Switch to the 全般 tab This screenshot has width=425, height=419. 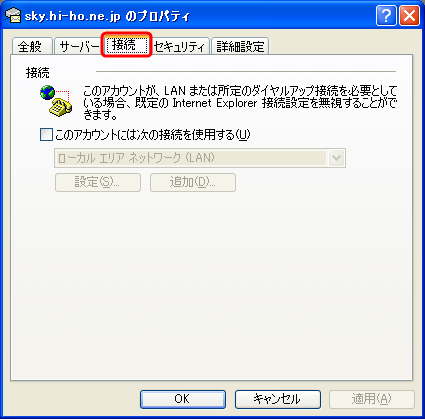pyautogui.click(x=32, y=46)
